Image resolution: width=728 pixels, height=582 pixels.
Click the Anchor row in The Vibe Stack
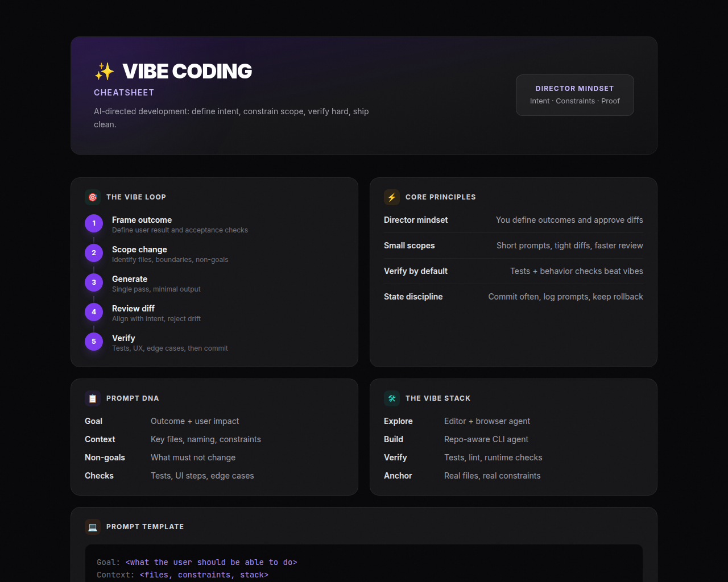(x=462, y=476)
